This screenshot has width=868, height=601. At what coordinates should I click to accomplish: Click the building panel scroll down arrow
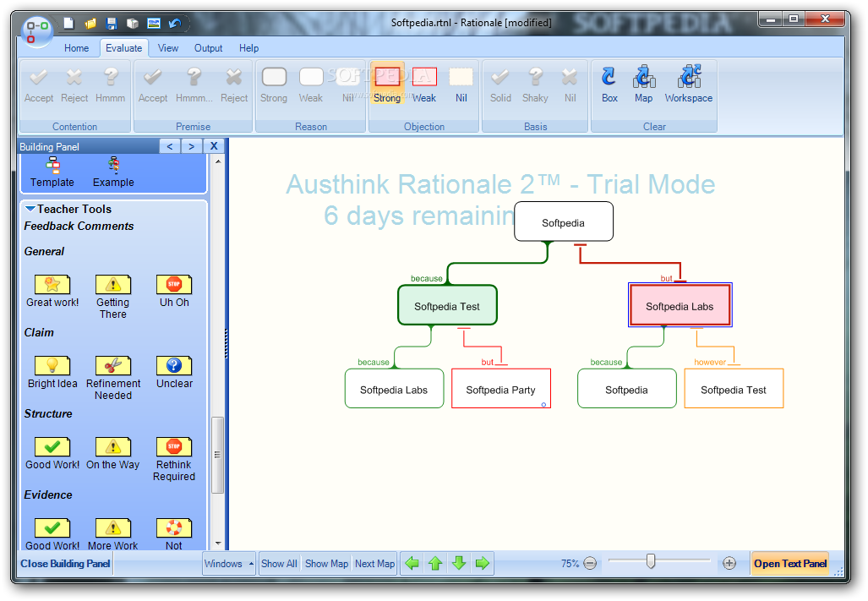(217, 544)
